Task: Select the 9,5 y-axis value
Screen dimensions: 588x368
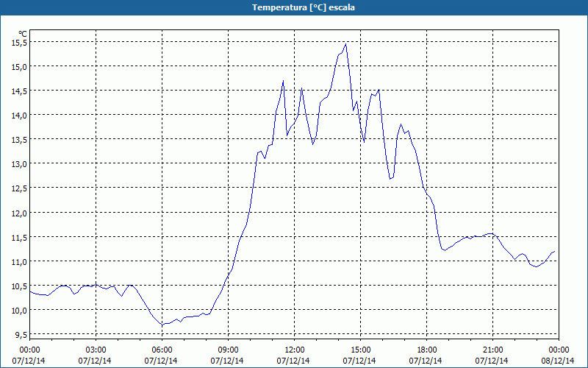Action: click(x=21, y=336)
